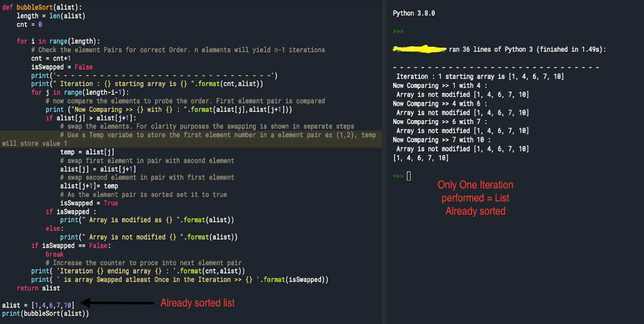
Task: Click the 'if isSwapped :' line
Action: [x=71, y=212]
